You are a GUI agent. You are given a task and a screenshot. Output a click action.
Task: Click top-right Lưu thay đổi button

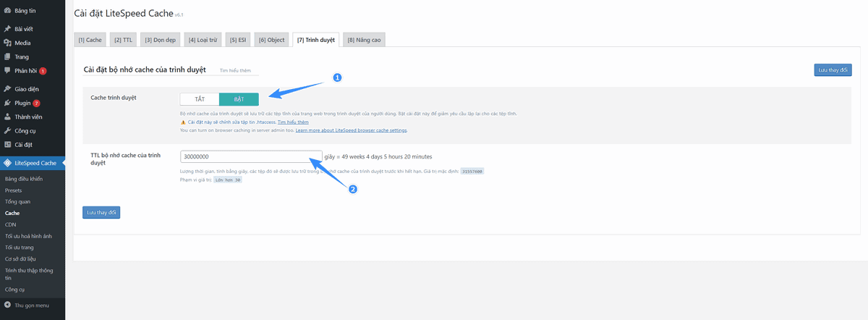click(833, 70)
